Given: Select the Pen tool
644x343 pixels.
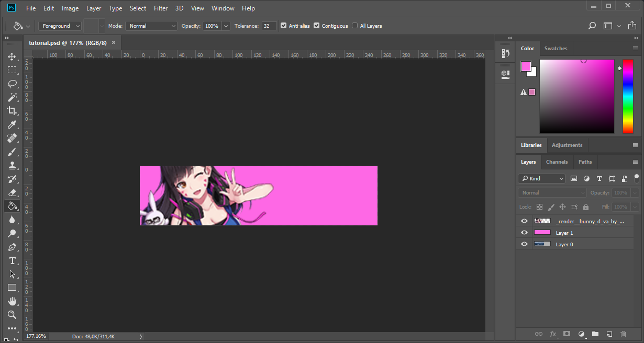Looking at the screenshot, I should coord(12,247).
